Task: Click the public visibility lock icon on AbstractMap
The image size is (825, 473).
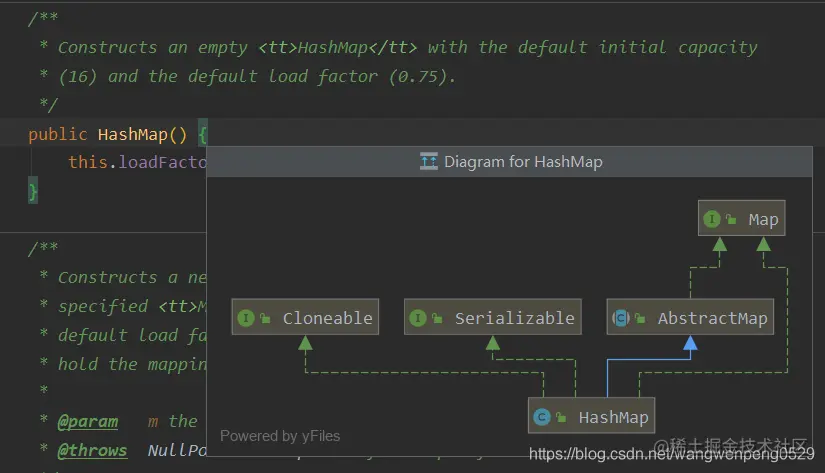Action: (640, 318)
